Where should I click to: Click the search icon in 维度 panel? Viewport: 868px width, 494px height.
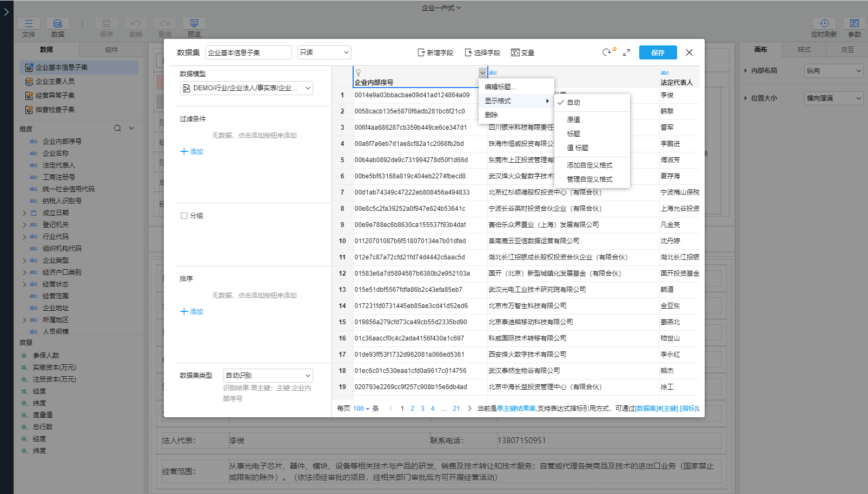tap(117, 128)
